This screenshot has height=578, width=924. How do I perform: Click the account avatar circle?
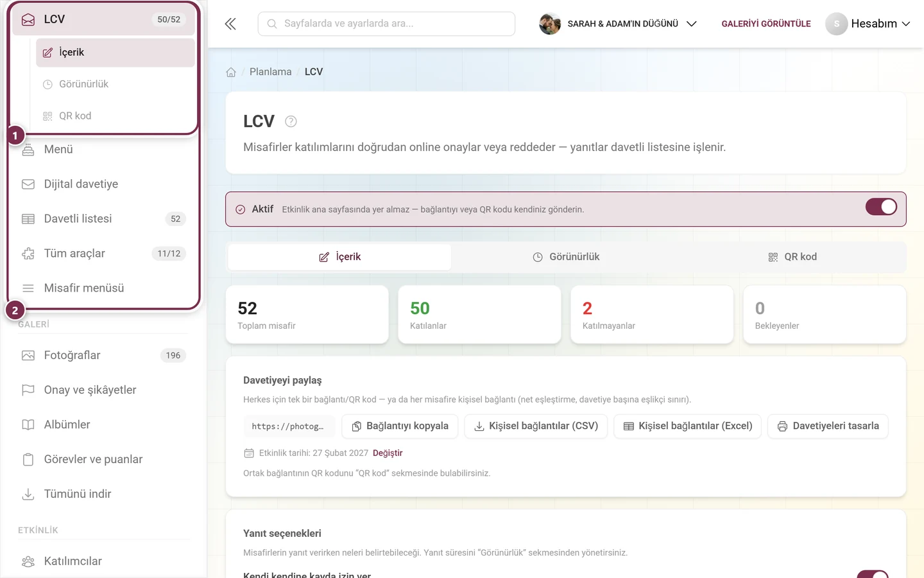pos(836,24)
